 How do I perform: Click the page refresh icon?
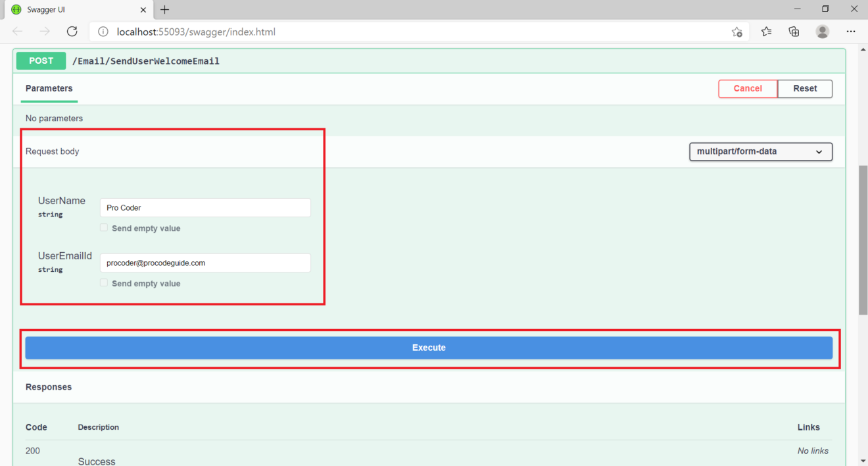tap(72, 31)
